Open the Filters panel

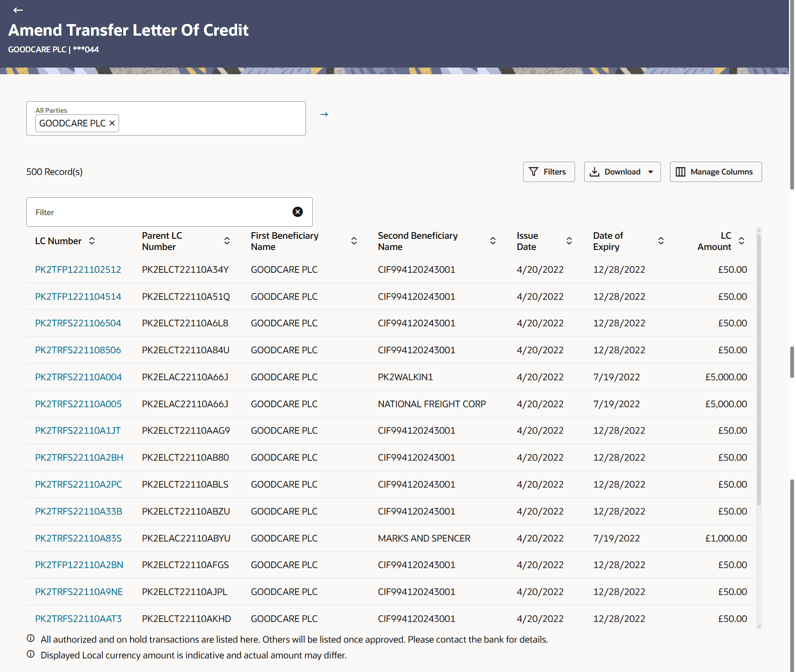[548, 172]
